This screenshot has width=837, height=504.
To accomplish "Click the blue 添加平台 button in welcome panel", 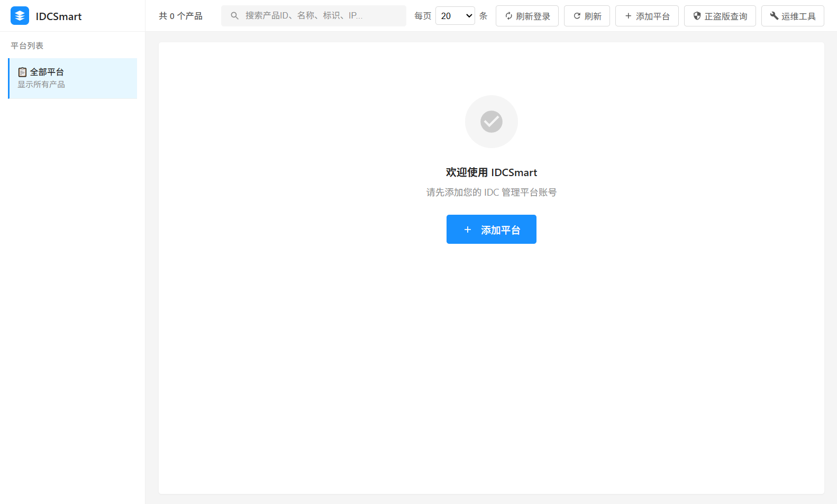I will [492, 230].
